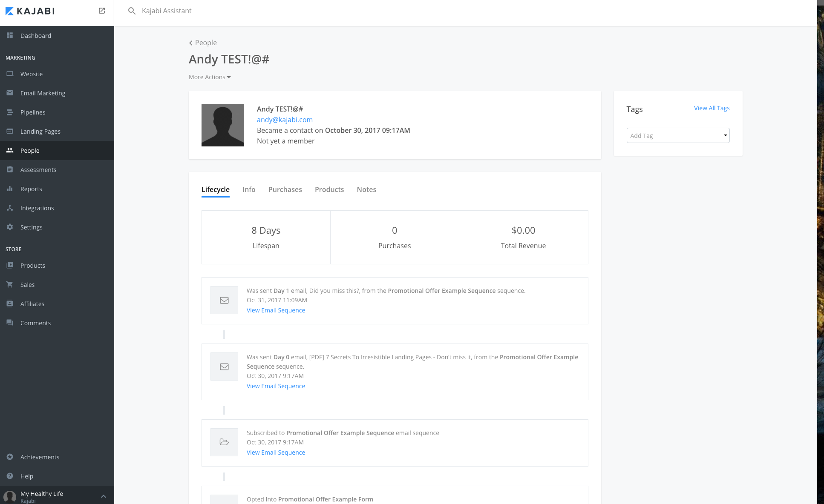Viewport: 824px width, 504px height.
Task: Click the 8 Days Lifespan stat
Action: 266,237
